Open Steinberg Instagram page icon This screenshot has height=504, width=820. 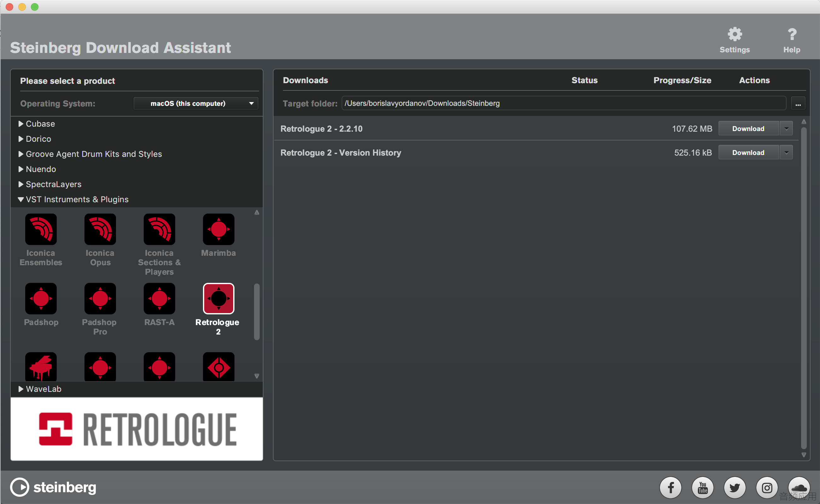pos(767,488)
